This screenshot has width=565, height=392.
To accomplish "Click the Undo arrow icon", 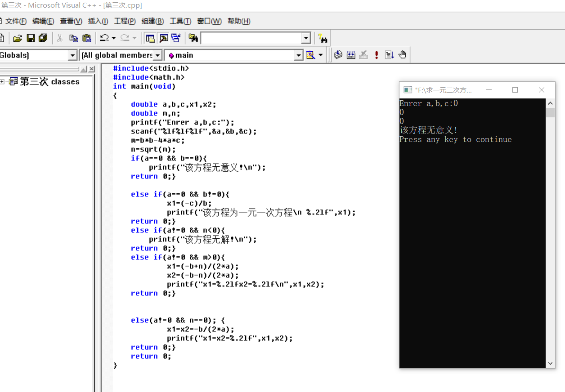I will click(x=104, y=38).
